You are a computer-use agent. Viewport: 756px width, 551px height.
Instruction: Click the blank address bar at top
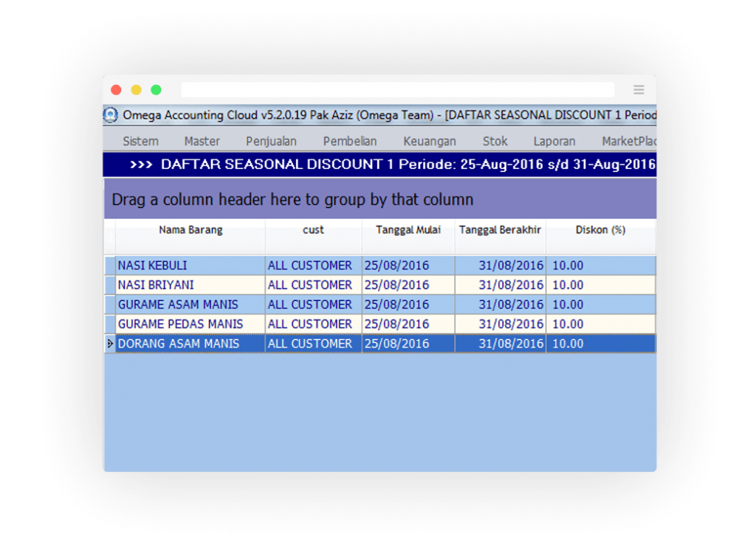coord(398,89)
